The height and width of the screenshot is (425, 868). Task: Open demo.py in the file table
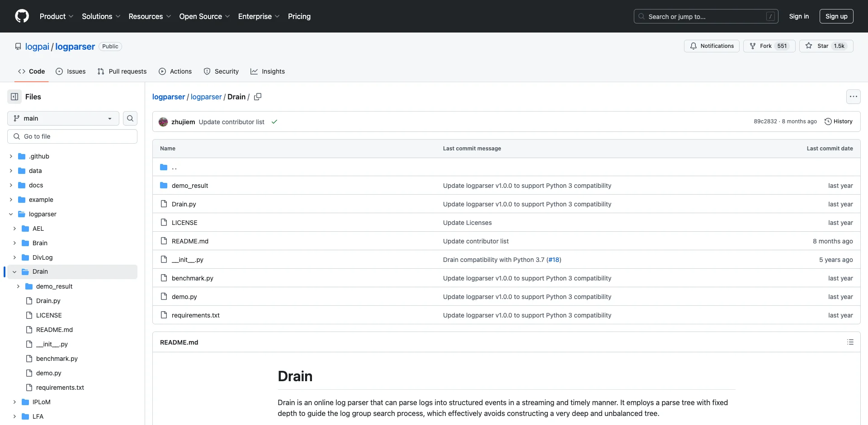point(184,297)
